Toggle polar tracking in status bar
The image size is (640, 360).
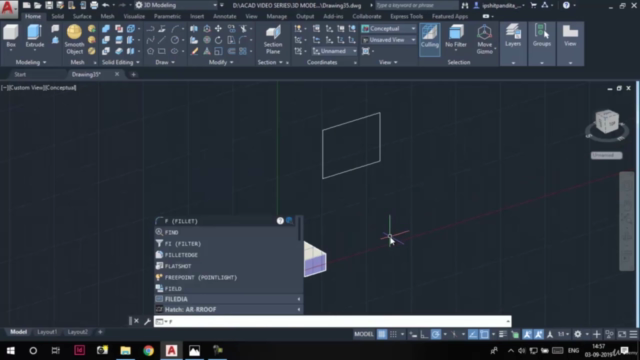(x=436, y=334)
